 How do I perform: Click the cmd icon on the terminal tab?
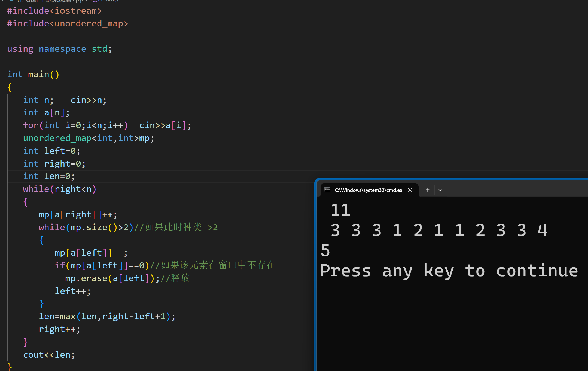(327, 190)
